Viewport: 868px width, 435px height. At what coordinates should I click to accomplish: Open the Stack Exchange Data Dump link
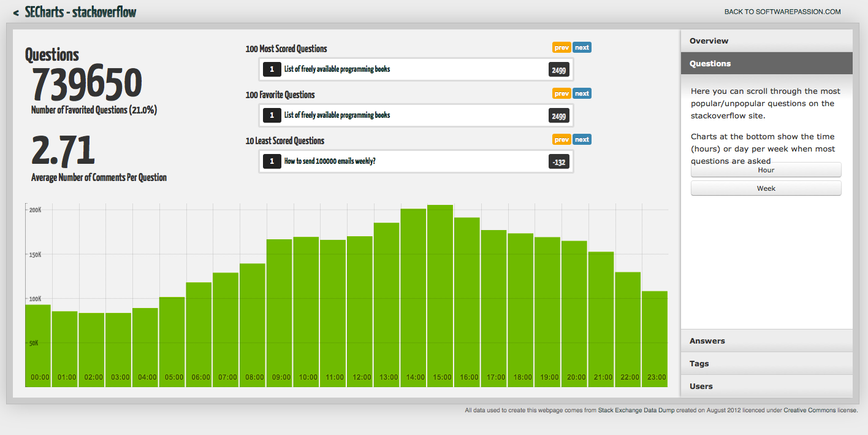coord(636,410)
